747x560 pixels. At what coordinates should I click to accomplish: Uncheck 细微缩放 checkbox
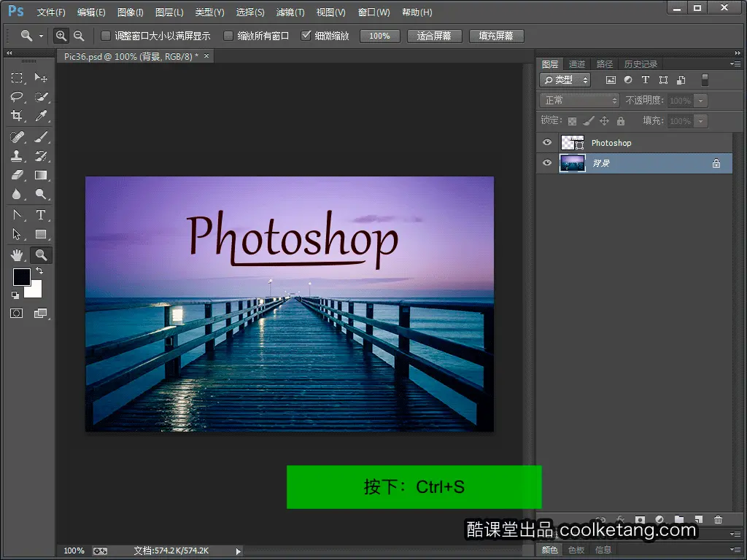click(306, 36)
